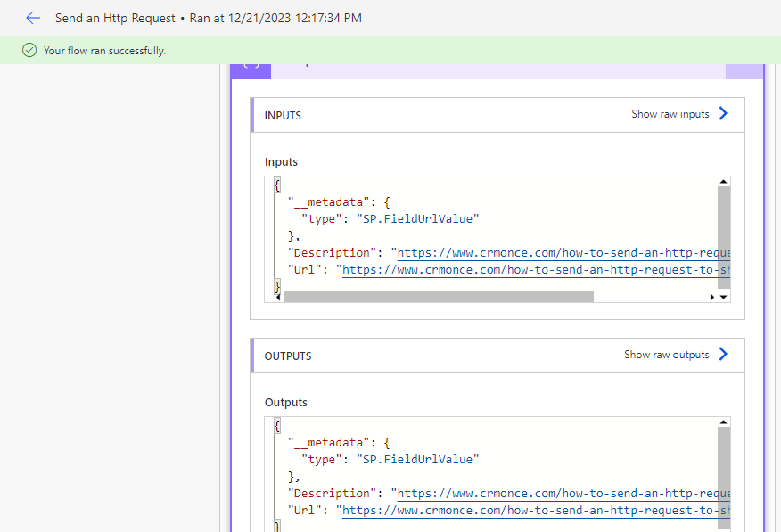Click scroll-left arrow in Inputs box

coord(278,297)
